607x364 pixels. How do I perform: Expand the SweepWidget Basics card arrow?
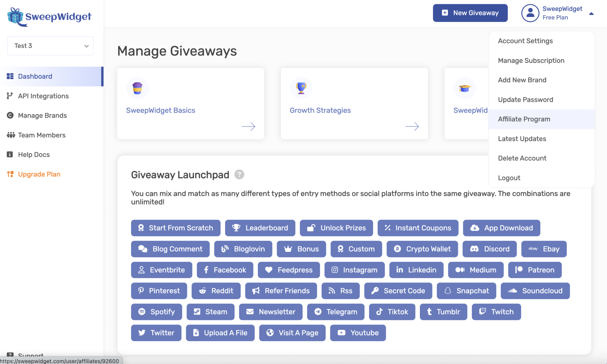pos(248,127)
